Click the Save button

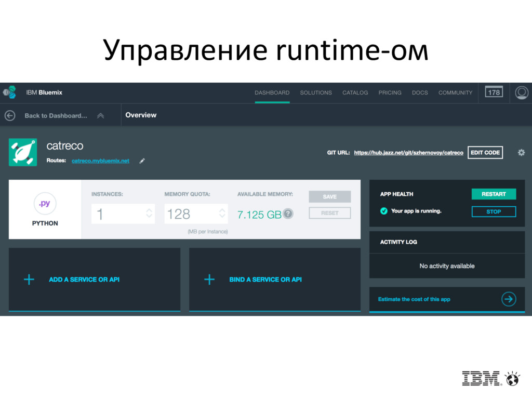330,196
